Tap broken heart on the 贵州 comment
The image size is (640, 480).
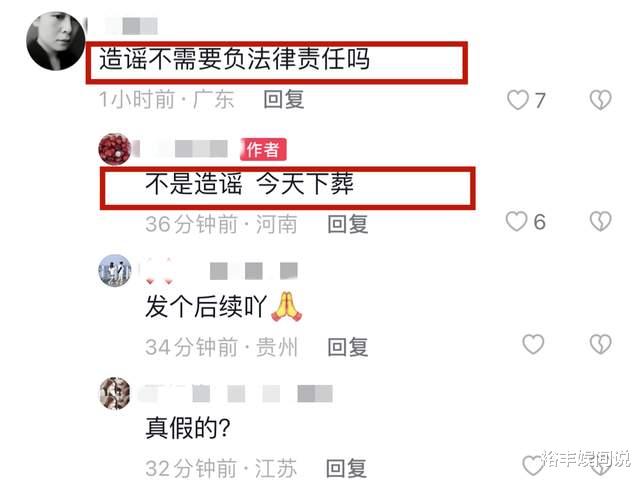tap(600, 344)
